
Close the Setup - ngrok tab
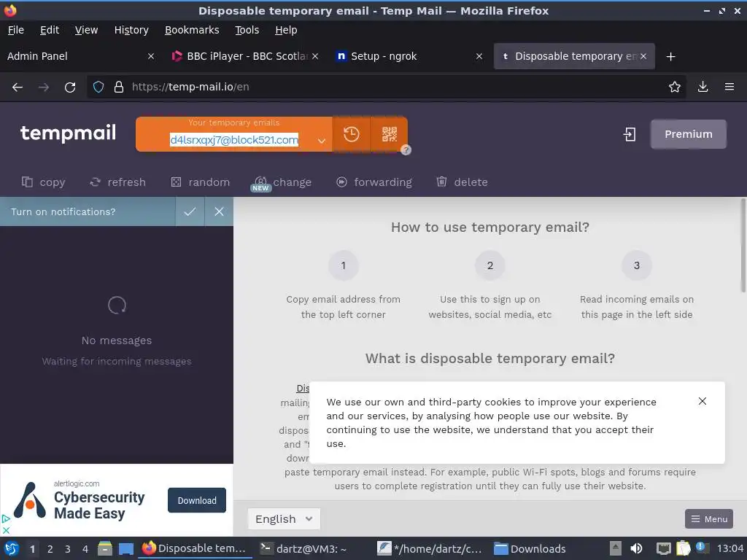pyautogui.click(x=479, y=56)
